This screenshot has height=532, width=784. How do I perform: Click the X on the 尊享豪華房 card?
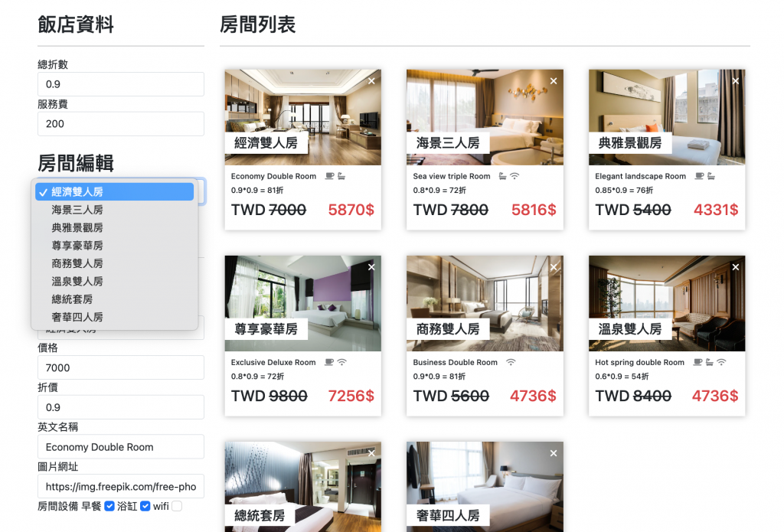371,267
